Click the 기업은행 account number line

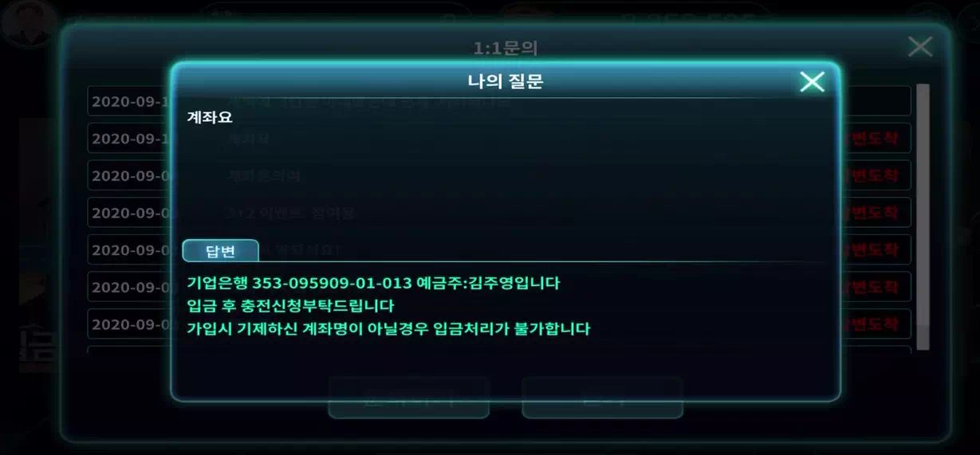pyautogui.click(x=373, y=283)
